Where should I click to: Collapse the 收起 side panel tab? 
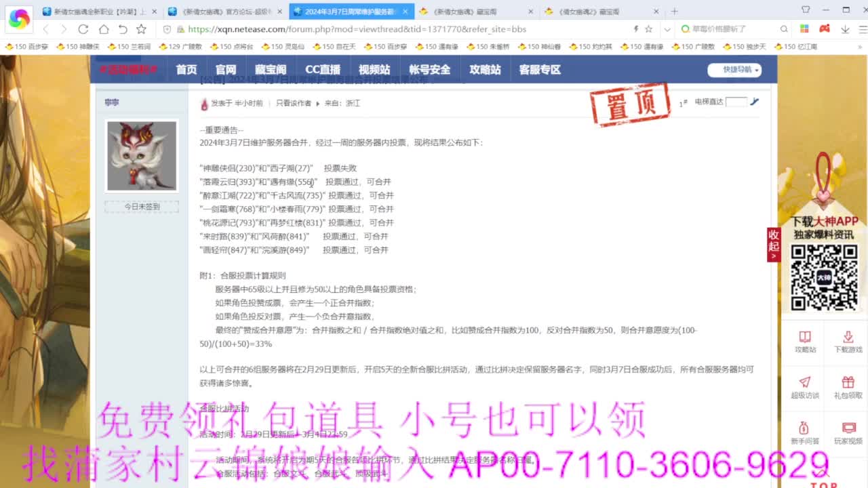click(x=774, y=244)
